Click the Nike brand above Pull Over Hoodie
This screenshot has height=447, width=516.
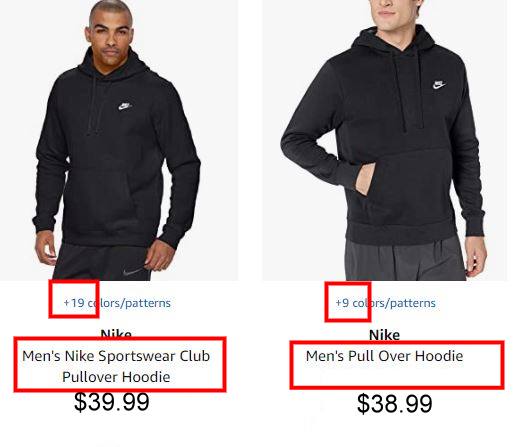[x=384, y=335]
